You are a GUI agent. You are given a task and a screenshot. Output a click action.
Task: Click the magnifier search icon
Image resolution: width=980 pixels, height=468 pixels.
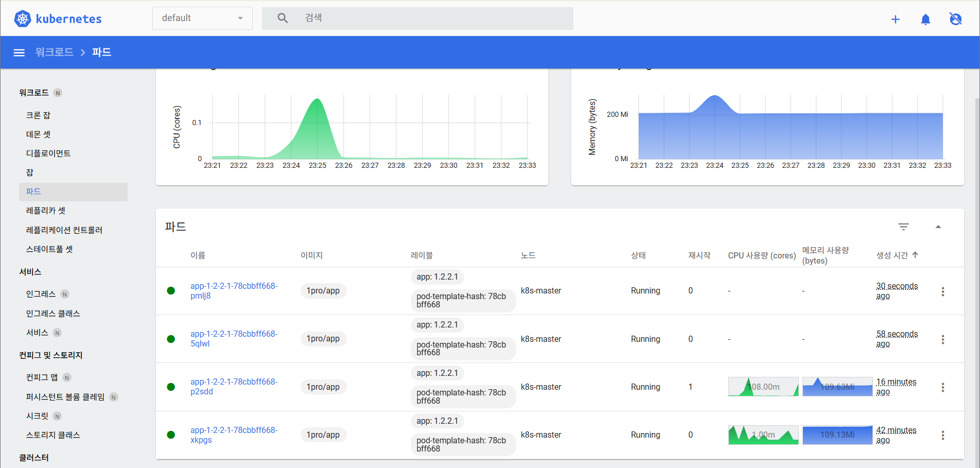(x=283, y=18)
